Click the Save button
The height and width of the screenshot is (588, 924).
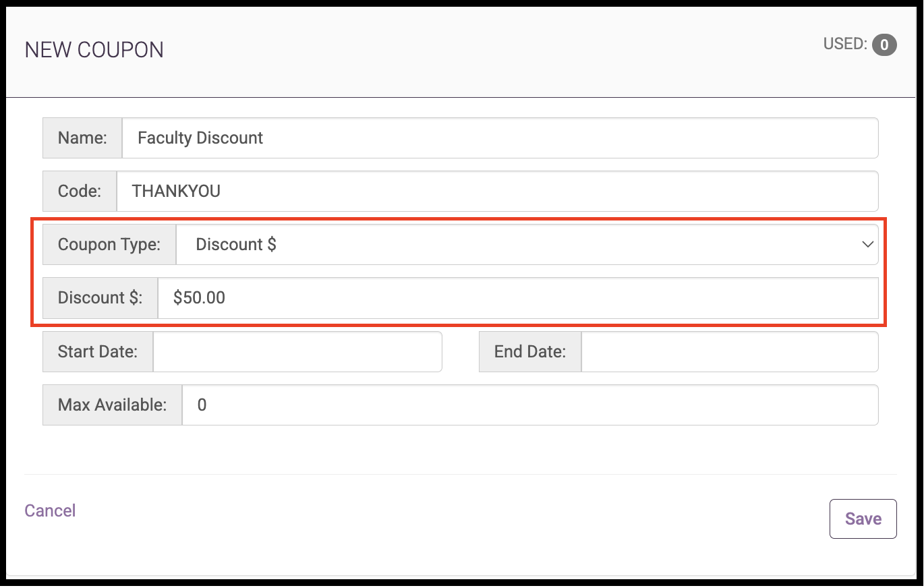coord(863,519)
